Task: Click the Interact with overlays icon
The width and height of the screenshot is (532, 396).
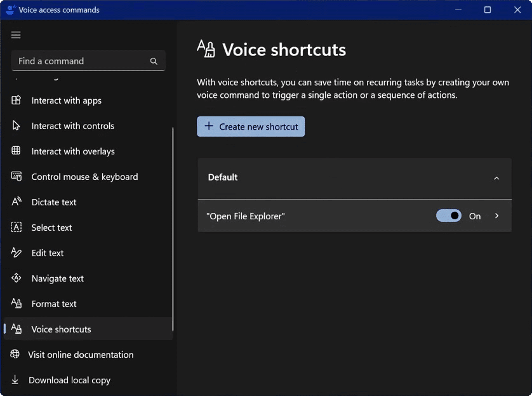Action: (x=16, y=151)
